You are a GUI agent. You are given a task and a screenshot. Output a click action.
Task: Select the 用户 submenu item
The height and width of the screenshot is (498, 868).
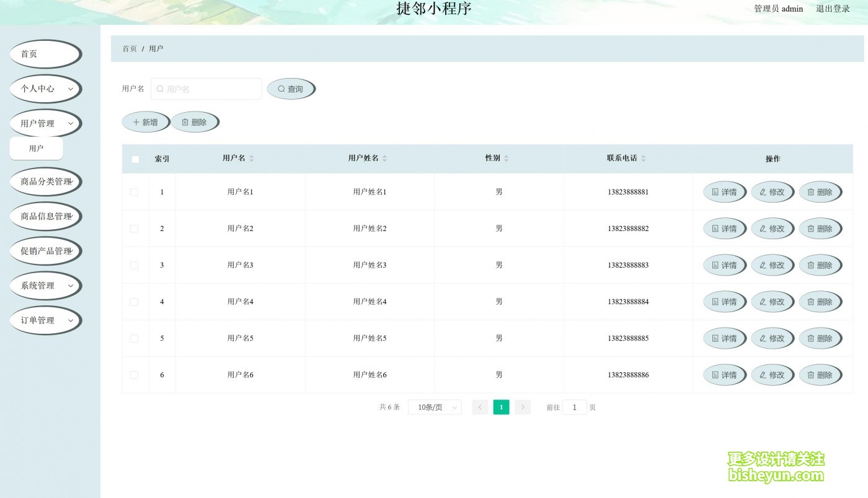pos(36,149)
